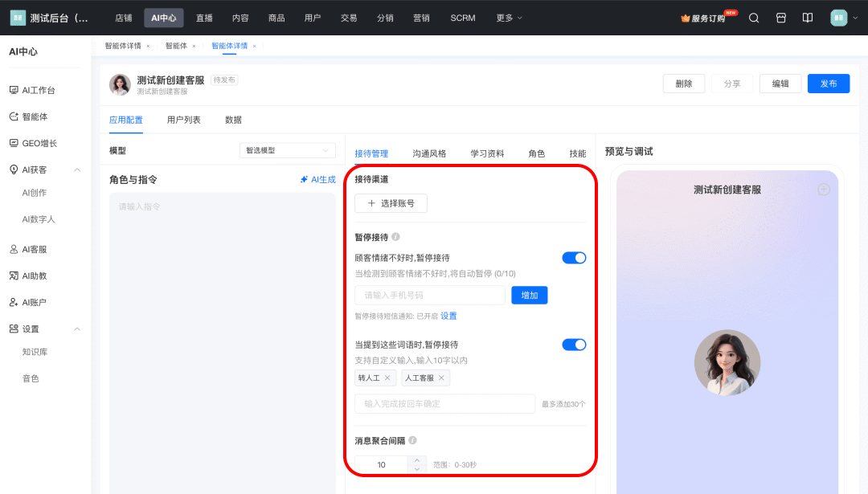Open 营销 in the top navigation
This screenshot has height=494, width=868.
[421, 18]
